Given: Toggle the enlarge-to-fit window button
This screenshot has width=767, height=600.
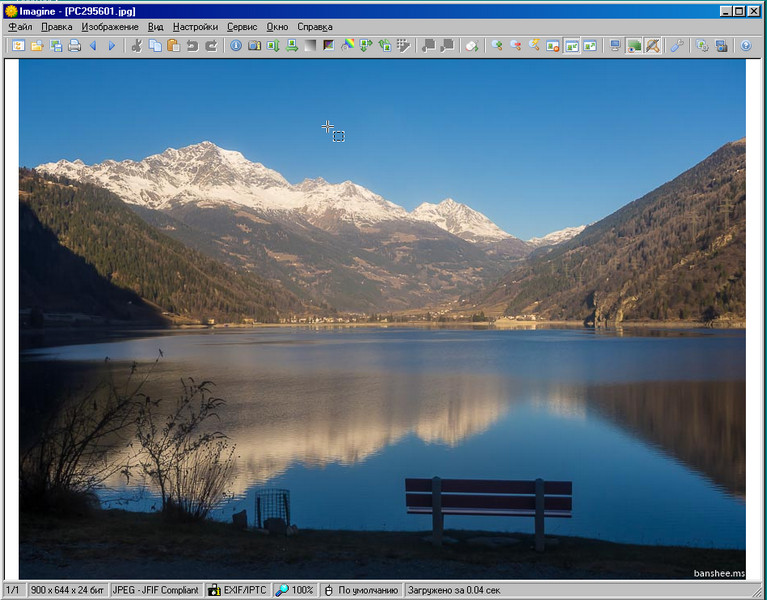Looking at the screenshot, I should [x=590, y=45].
